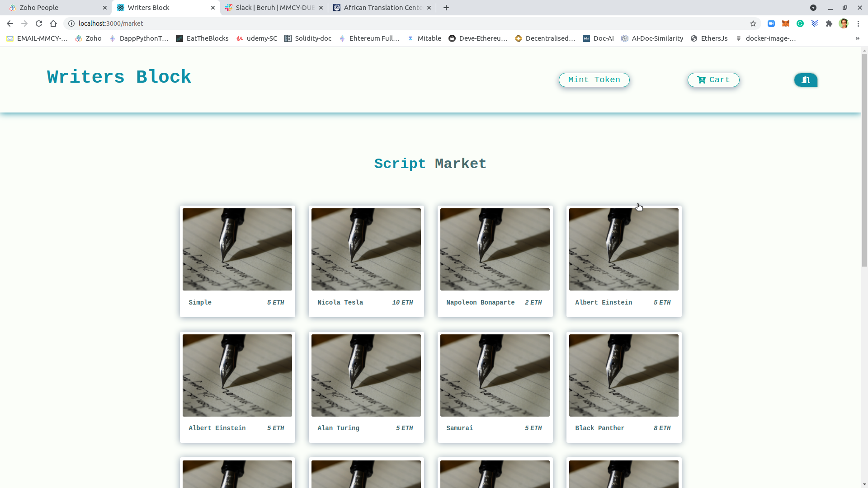The width and height of the screenshot is (868, 488).
Task: Click the back navigation arrow
Action: (x=9, y=23)
